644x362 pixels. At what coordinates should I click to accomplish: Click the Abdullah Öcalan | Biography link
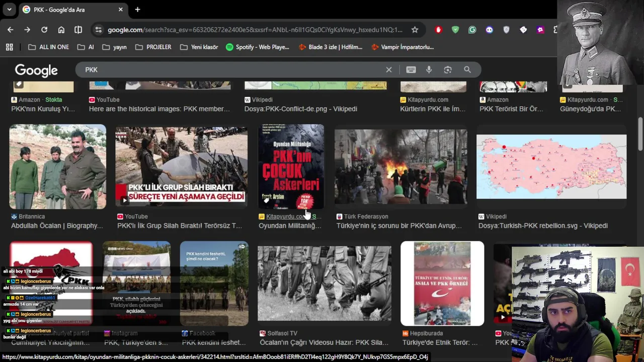coord(57,226)
